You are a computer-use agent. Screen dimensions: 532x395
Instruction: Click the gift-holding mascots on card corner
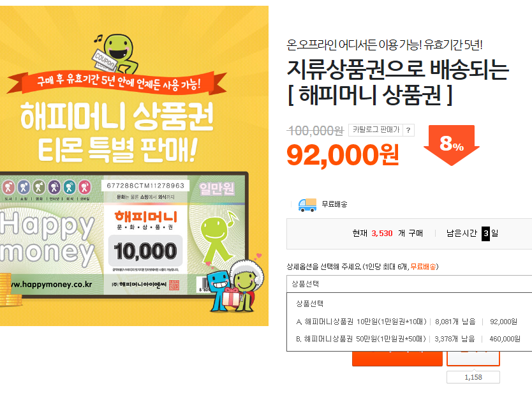coord(235,286)
